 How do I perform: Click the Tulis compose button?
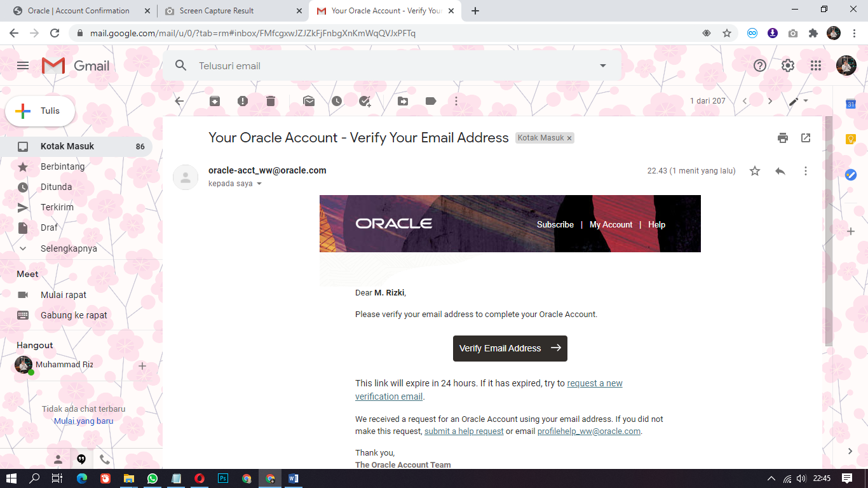40,111
